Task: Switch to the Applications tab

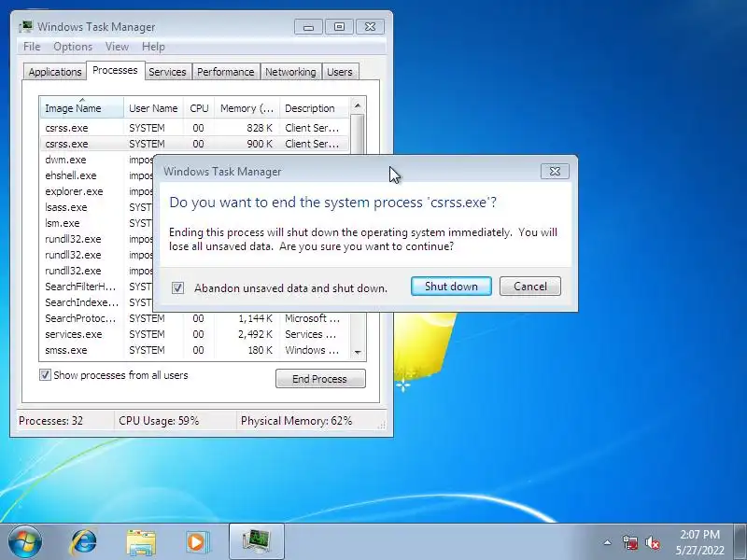Action: click(55, 72)
